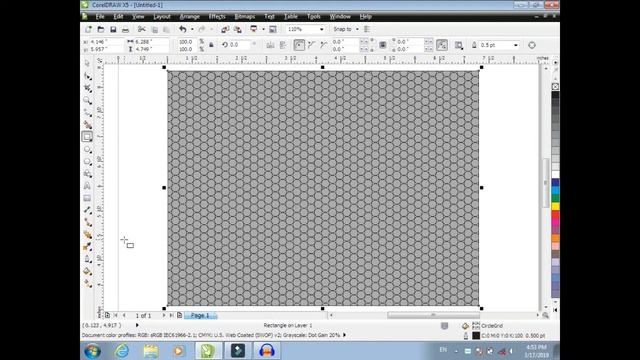Select the Outline Pen tool in the toolbox
Image resolution: width=640 pixels, height=360 pixels.
87,259
